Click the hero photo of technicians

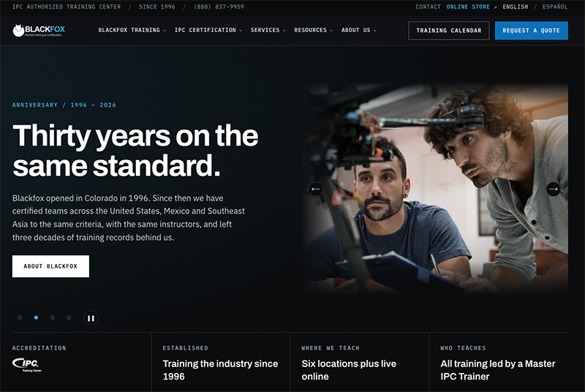(x=436, y=189)
